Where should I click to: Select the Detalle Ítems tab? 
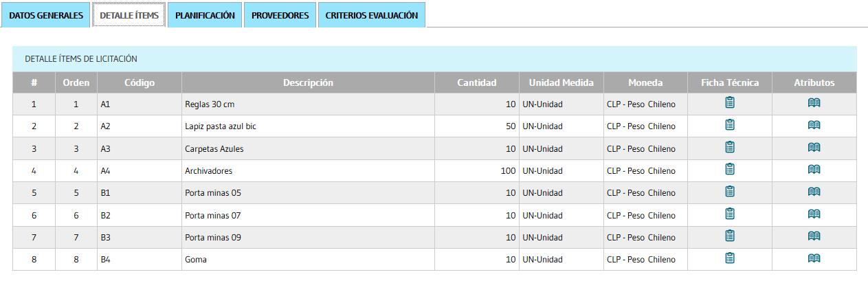(x=129, y=15)
